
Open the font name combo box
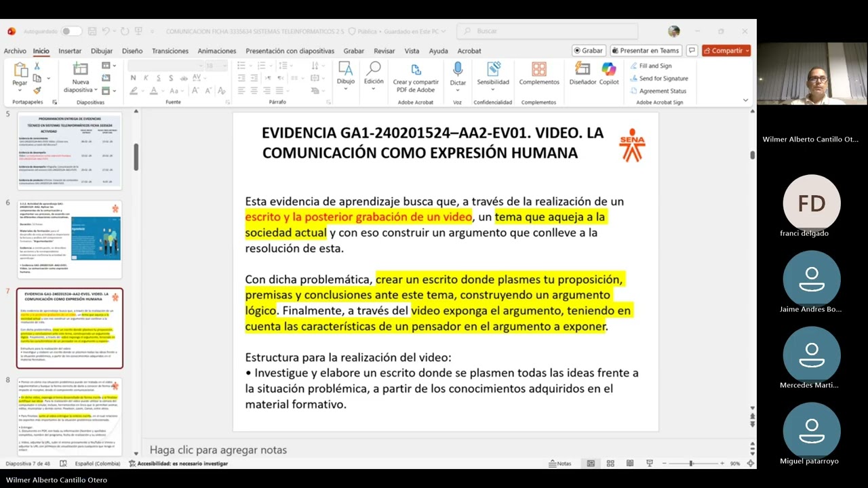165,66
